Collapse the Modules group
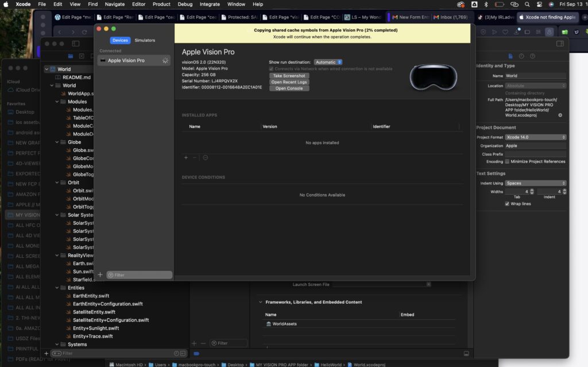The image size is (588, 367). coord(57,102)
